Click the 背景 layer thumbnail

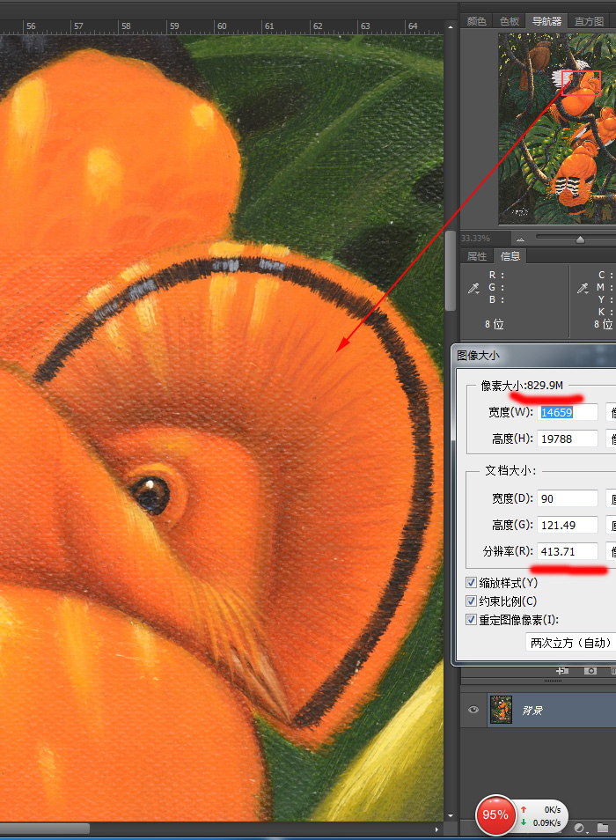[x=501, y=710]
